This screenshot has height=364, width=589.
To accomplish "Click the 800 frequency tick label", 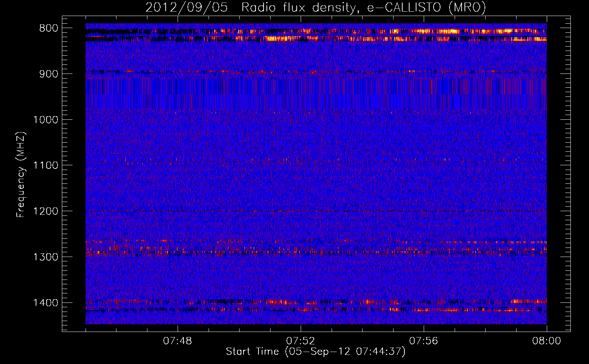I will [49, 28].
